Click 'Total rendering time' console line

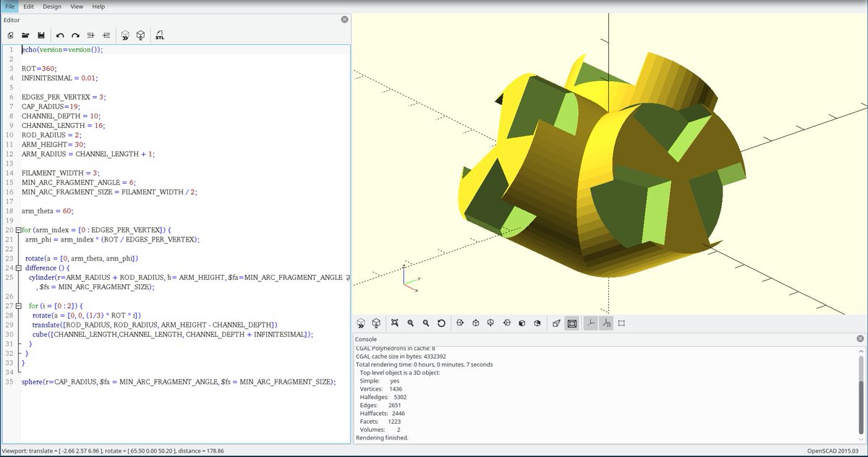coord(424,364)
